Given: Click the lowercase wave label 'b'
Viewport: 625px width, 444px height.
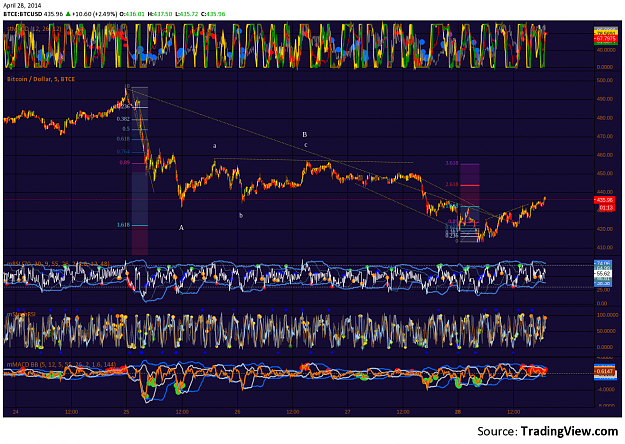Looking at the screenshot, I should (x=241, y=215).
